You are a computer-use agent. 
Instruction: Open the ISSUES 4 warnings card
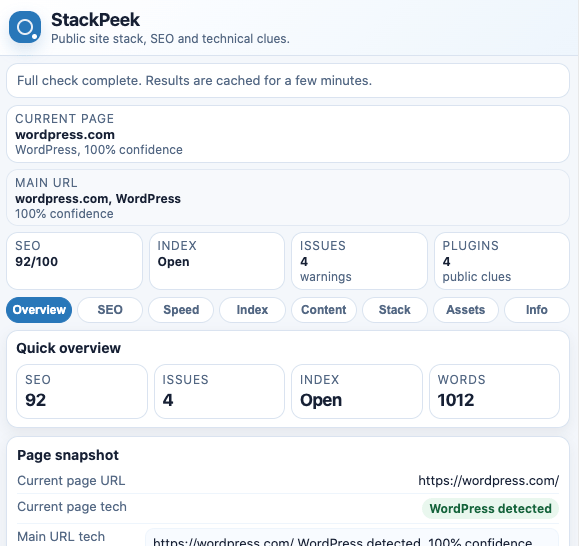[x=359, y=261]
